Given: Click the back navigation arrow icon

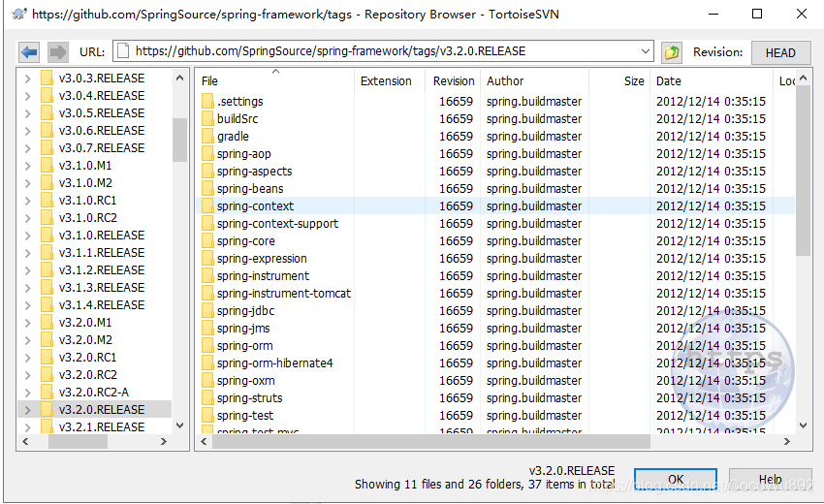Looking at the screenshot, I should coord(29,52).
